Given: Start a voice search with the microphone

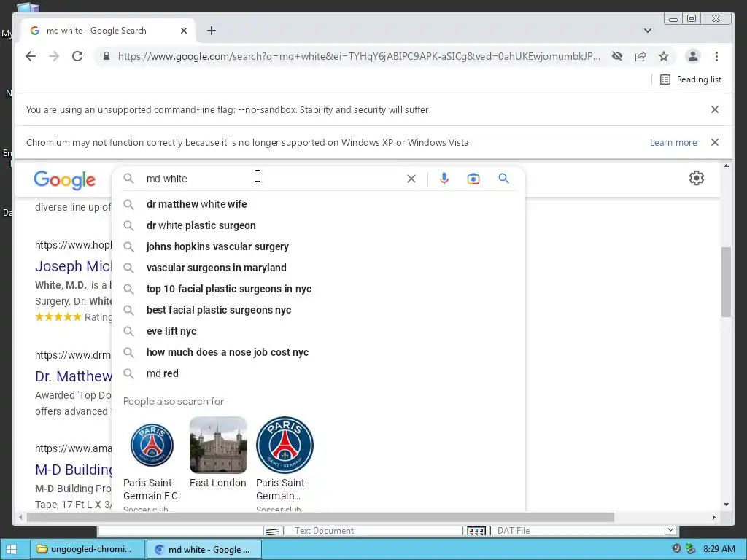Looking at the screenshot, I should point(444,179).
